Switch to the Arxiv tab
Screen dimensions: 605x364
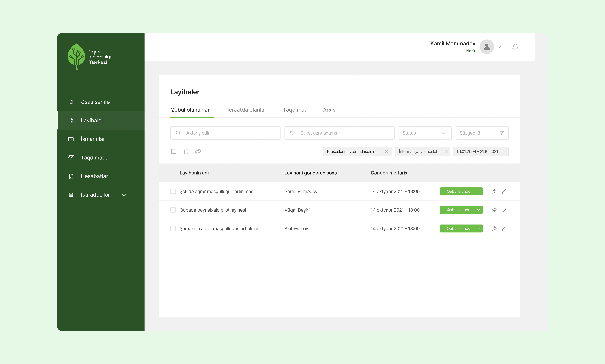pyautogui.click(x=329, y=110)
